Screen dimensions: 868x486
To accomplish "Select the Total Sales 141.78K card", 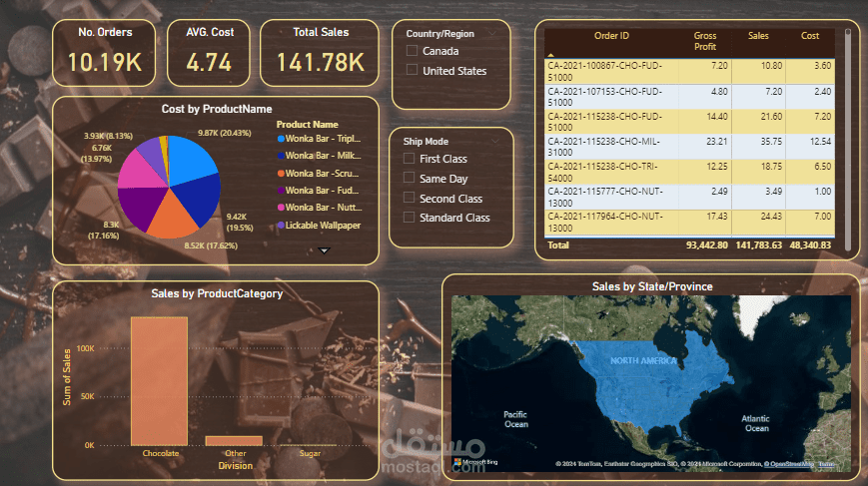I will (320, 53).
